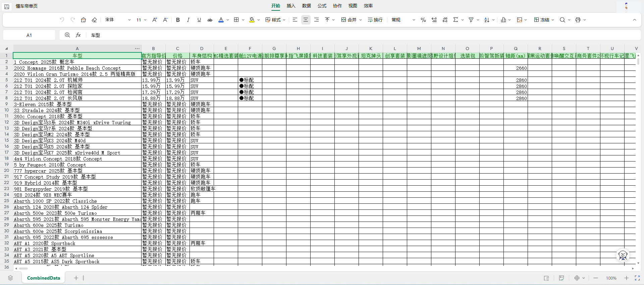The height and width of the screenshot is (285, 644).
Task: Expand the fill color dropdown arrow
Action: (259, 20)
